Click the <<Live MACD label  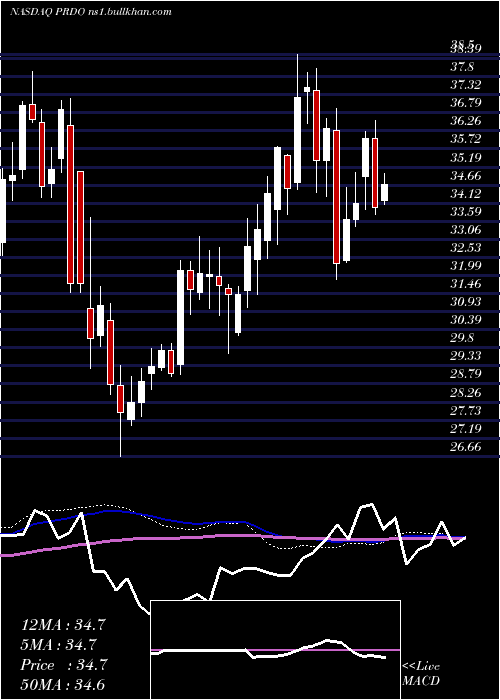[x=421, y=674]
